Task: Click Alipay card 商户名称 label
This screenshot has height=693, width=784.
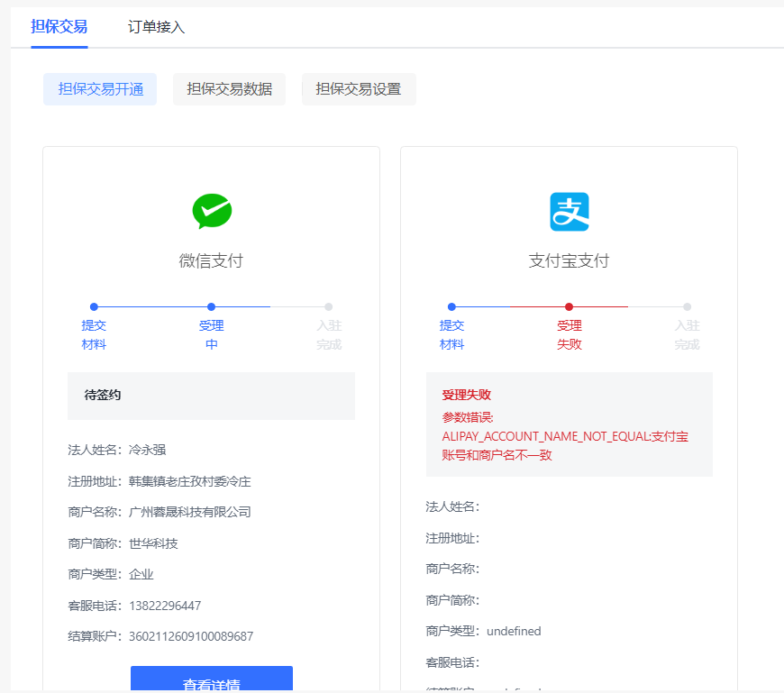Action: click(x=452, y=569)
